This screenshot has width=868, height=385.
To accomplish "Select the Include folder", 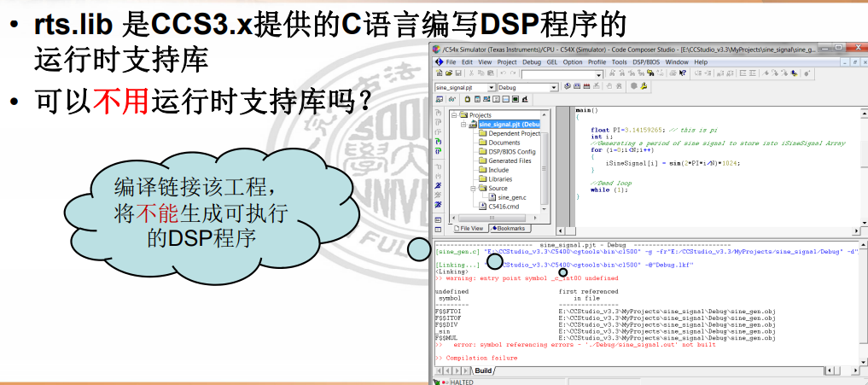I will click(492, 170).
